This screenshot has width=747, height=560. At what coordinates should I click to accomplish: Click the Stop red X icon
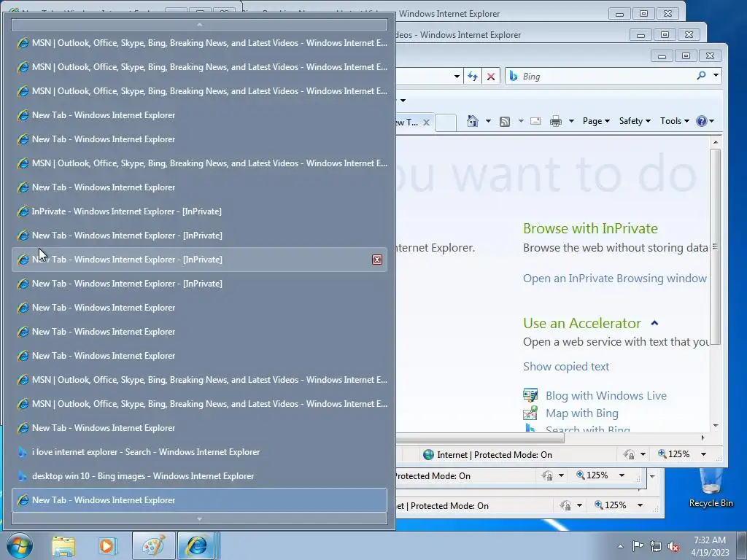click(x=491, y=76)
